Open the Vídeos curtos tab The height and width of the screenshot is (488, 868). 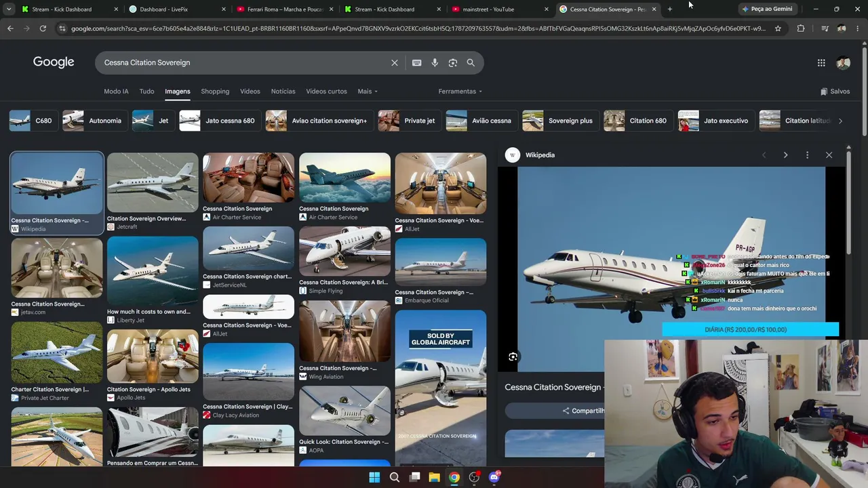click(x=326, y=91)
